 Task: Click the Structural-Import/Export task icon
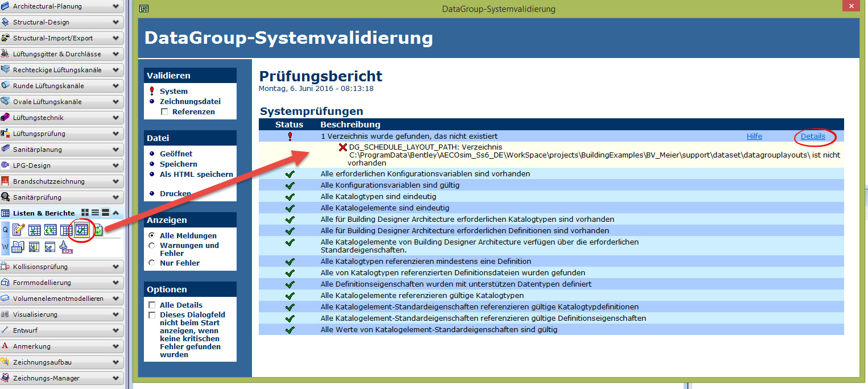[x=5, y=38]
